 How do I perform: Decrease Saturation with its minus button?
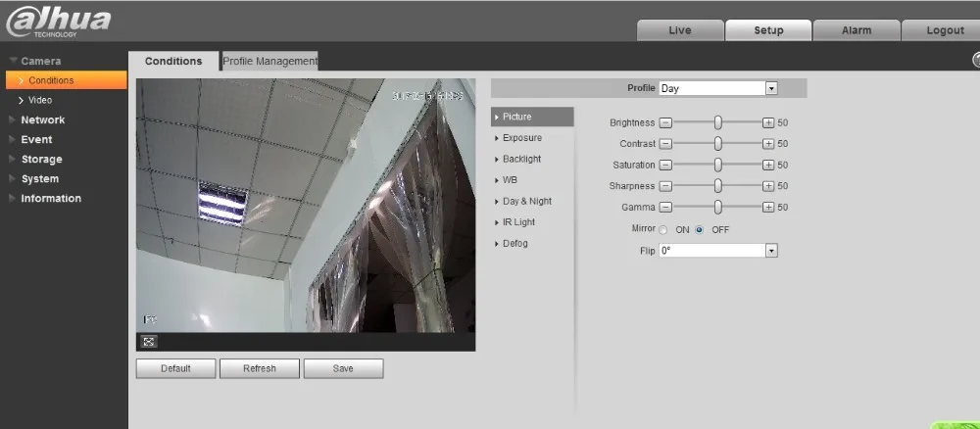[x=666, y=165]
